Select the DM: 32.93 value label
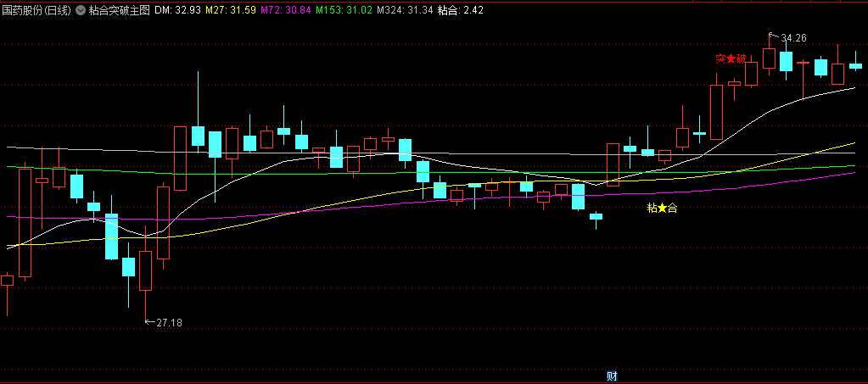Screen dimensions: 868x384 (177, 10)
